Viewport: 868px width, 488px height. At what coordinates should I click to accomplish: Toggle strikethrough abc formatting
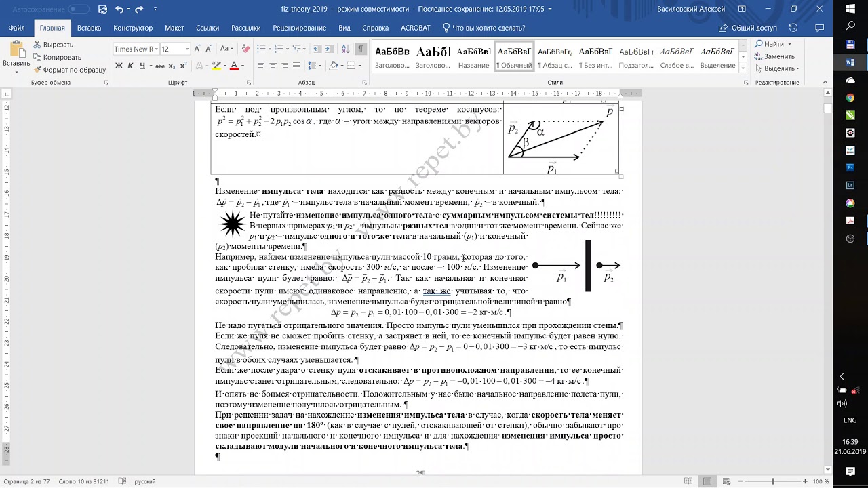pyautogui.click(x=160, y=66)
